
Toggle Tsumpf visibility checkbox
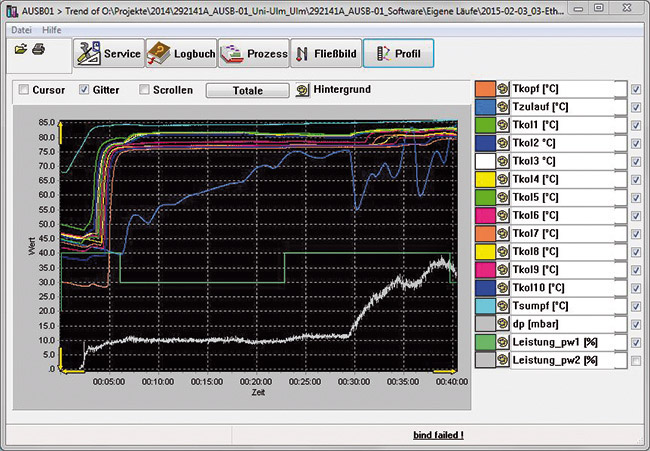tap(636, 306)
